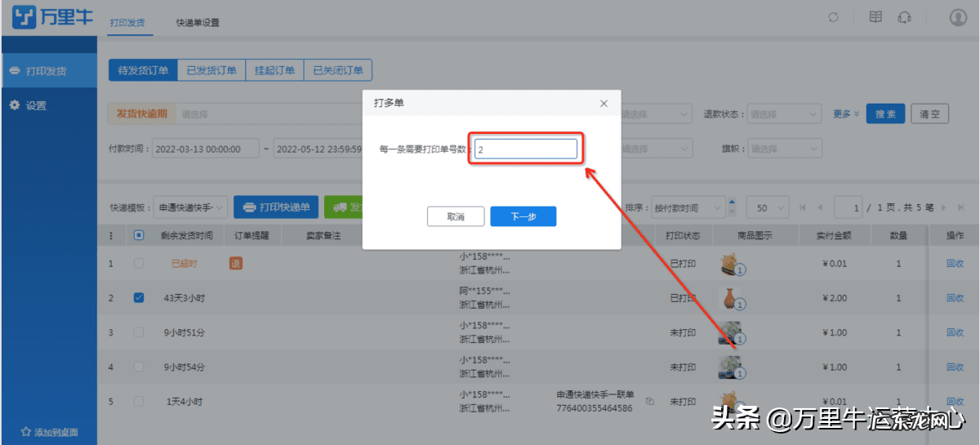Screen dimensions: 980x445
Task: Click 下一步 button in dialog
Action: (x=523, y=216)
